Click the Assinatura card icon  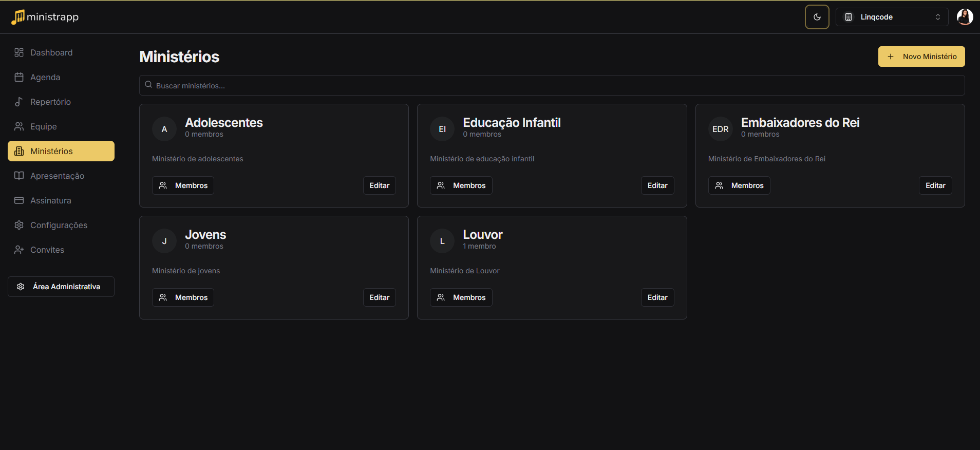click(x=19, y=200)
